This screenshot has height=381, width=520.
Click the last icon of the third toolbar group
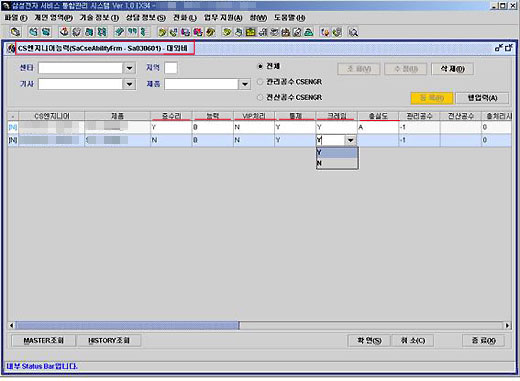102,32
